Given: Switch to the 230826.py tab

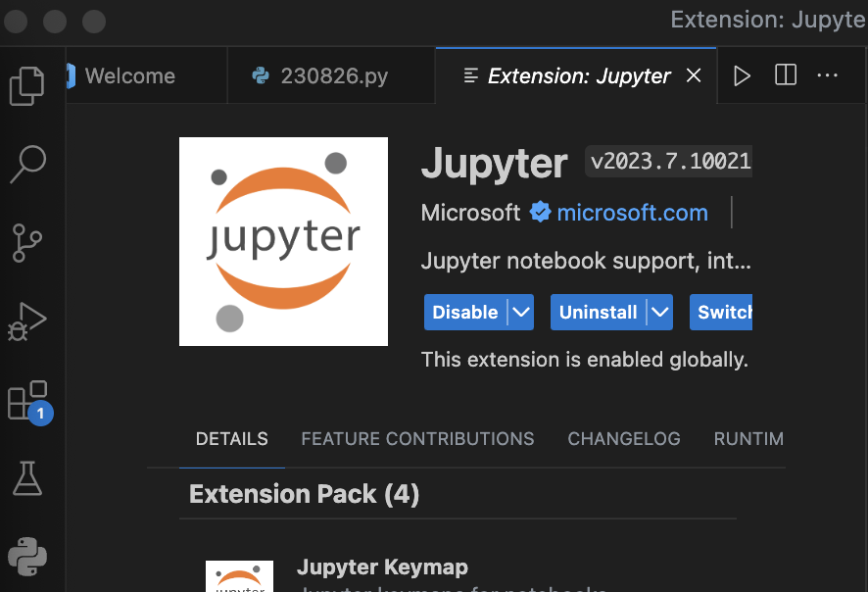Looking at the screenshot, I should point(331,75).
